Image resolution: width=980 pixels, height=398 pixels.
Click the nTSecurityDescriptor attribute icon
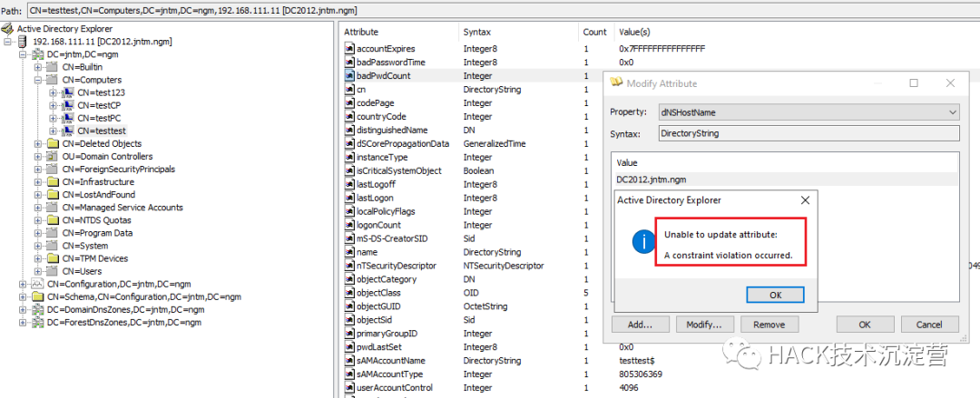pos(350,266)
